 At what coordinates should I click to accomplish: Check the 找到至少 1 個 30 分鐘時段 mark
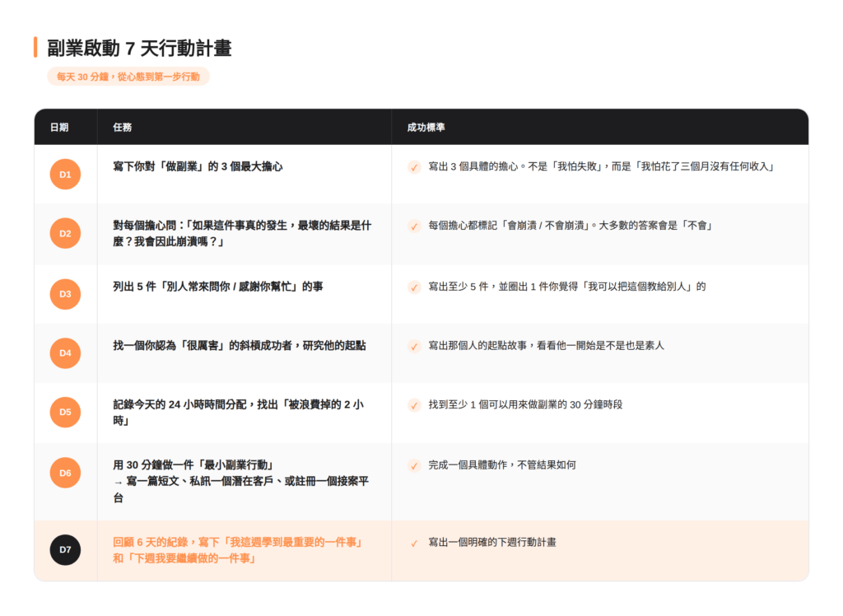pyautogui.click(x=414, y=406)
